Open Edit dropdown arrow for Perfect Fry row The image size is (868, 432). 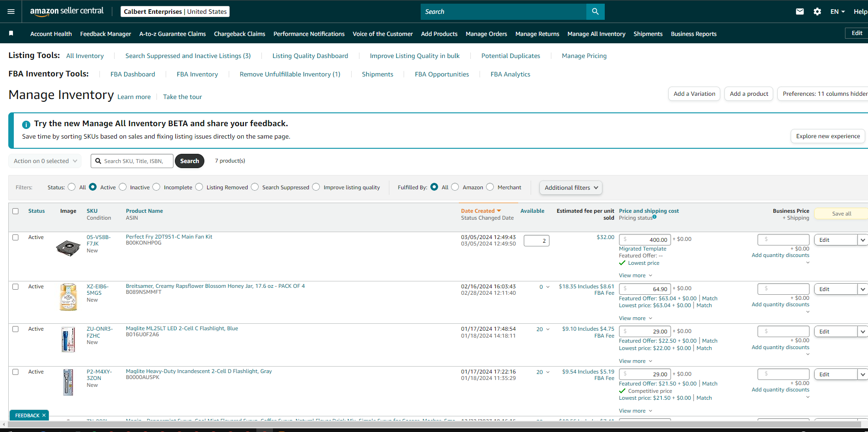tap(862, 240)
